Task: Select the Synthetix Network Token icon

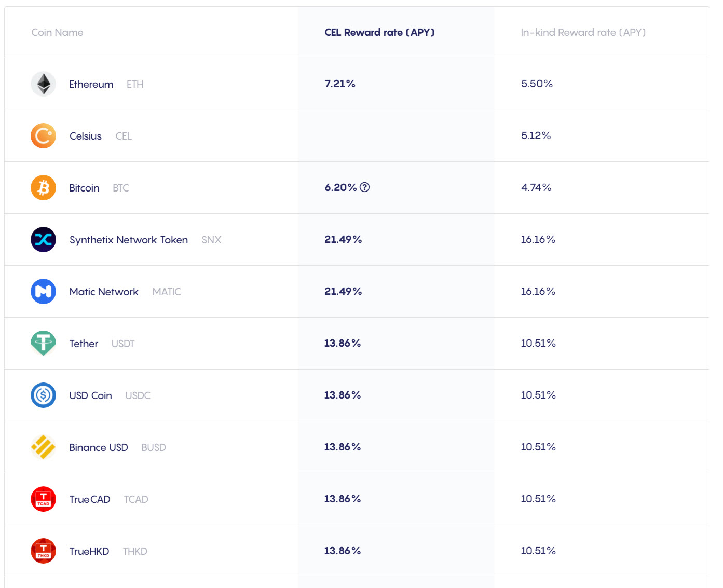Action: click(x=43, y=239)
